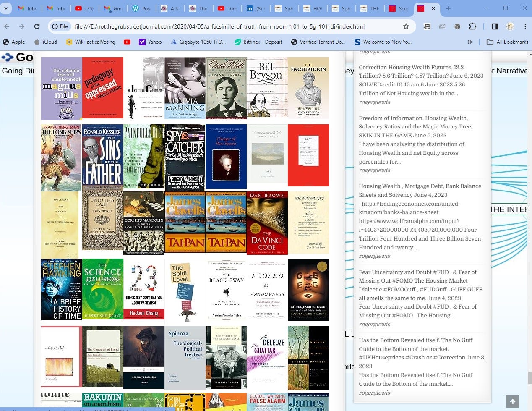The image size is (532, 411).
Task: Open the red Debt book cover
Action: click(308, 155)
